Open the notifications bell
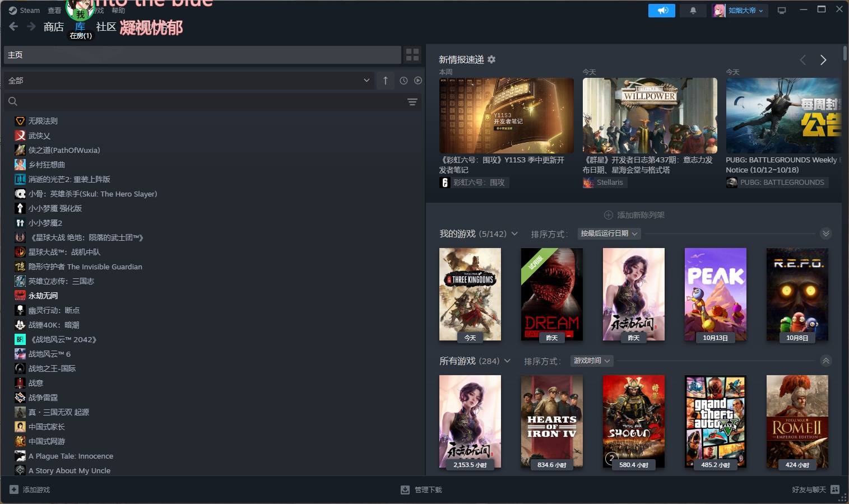This screenshot has width=849, height=504. pyautogui.click(x=693, y=11)
